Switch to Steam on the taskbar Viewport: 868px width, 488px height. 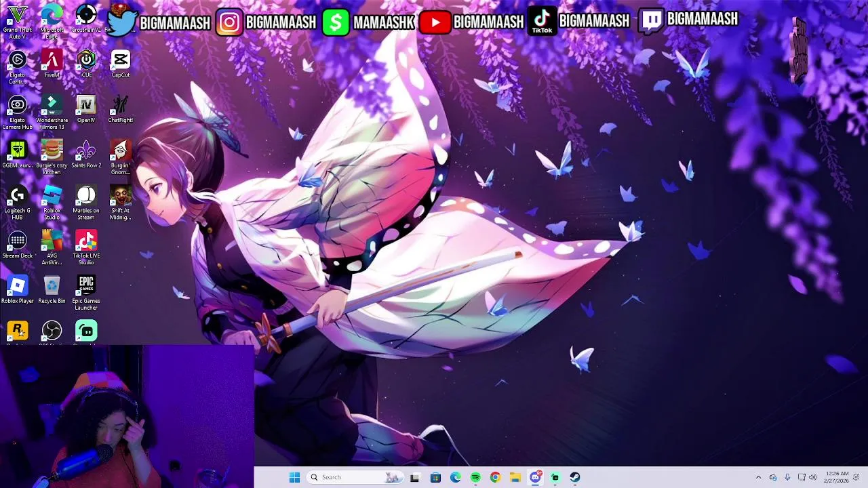click(x=575, y=477)
